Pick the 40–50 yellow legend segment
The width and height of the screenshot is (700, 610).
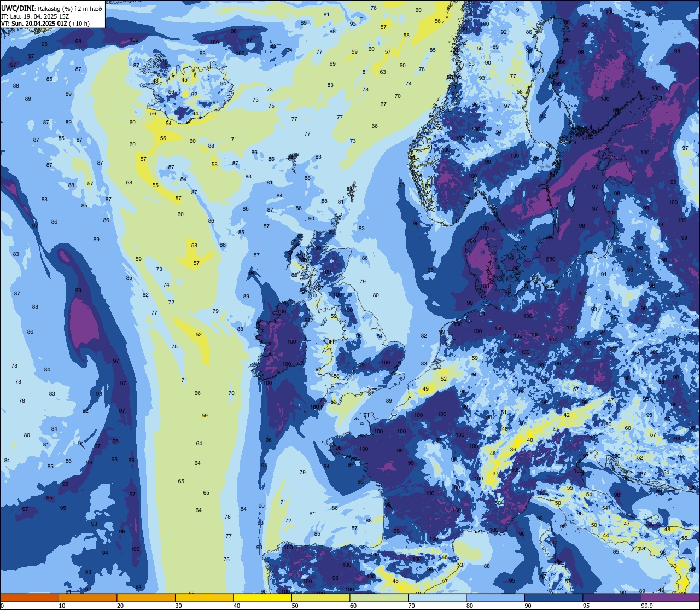tap(262, 597)
